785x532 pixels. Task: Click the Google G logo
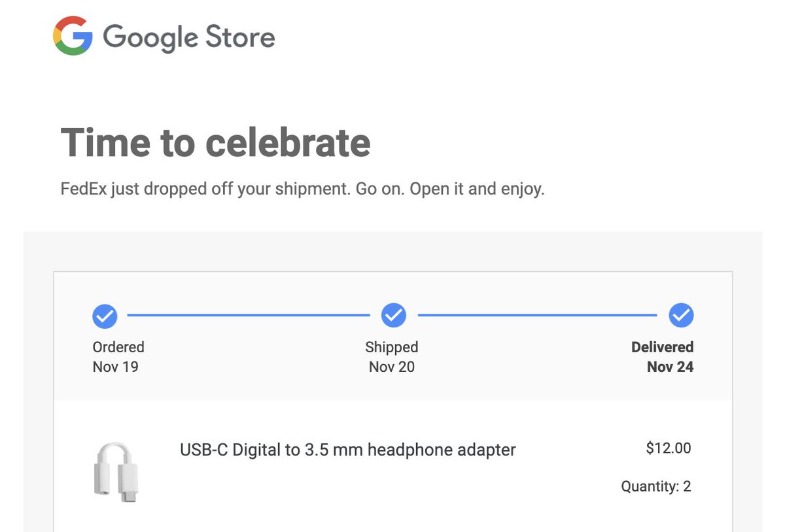click(73, 36)
